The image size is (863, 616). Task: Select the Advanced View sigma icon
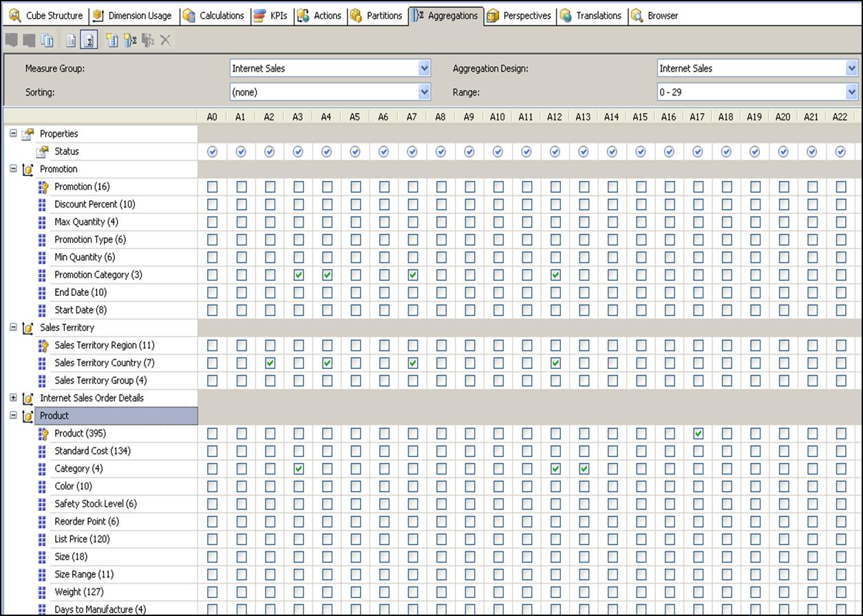click(x=88, y=41)
